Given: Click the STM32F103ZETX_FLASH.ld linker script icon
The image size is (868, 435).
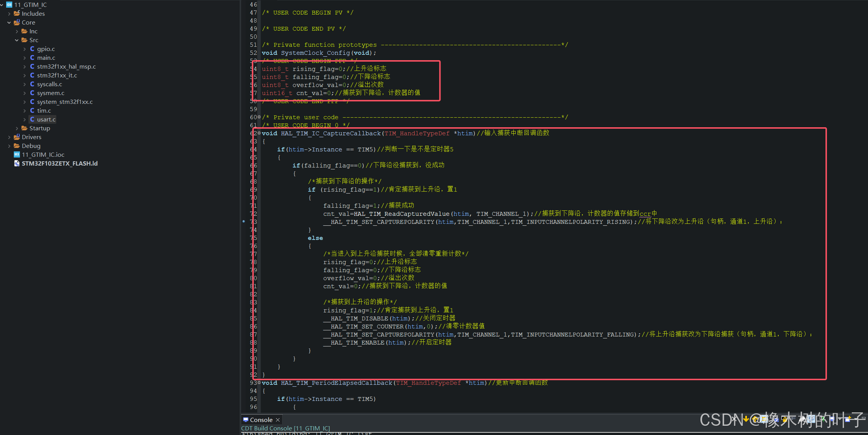Looking at the screenshot, I should pyautogui.click(x=16, y=163).
